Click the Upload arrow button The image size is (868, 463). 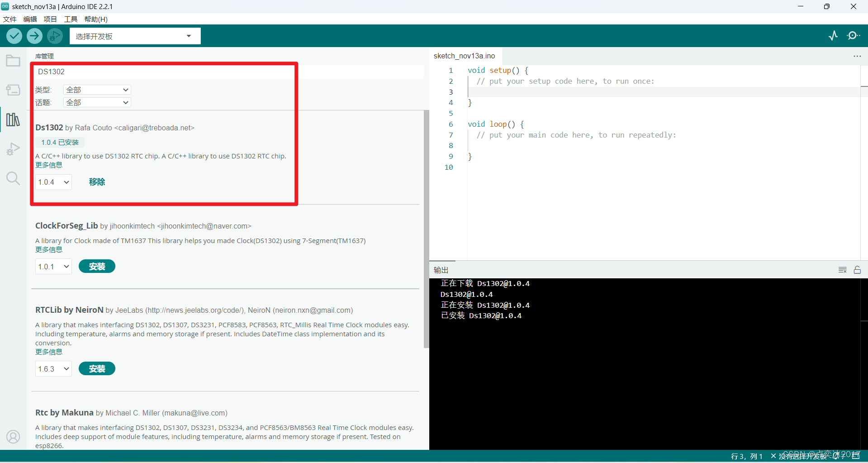tap(34, 36)
